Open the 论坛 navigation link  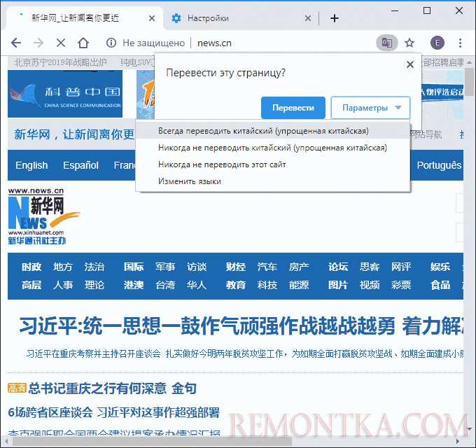coord(338,267)
